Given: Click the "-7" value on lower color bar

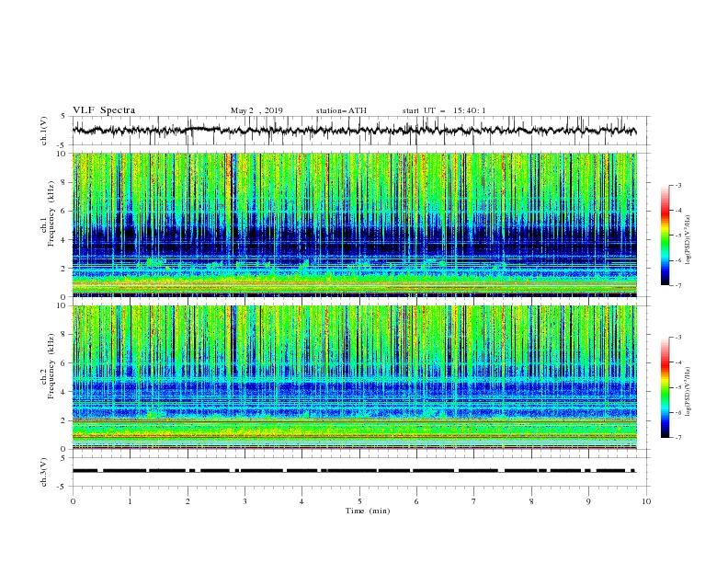Looking at the screenshot, I should coord(678,438).
